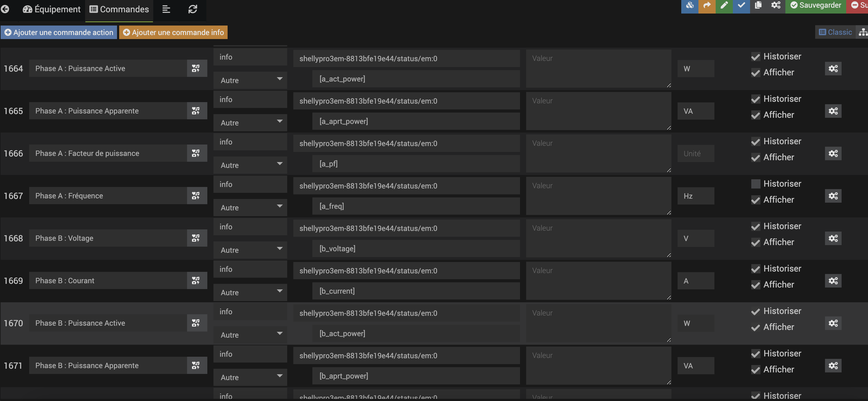This screenshot has height=401, width=868.
Task: Add an info command
Action: 173,32
